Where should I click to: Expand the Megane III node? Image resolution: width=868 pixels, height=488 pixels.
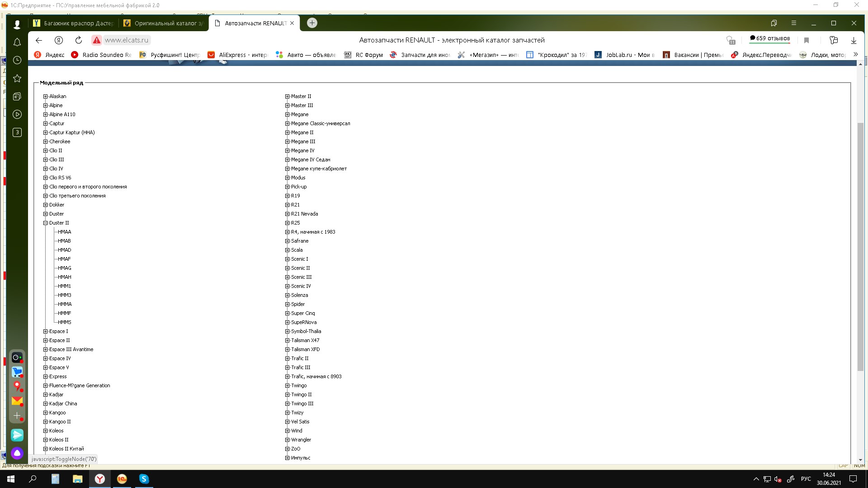(x=287, y=141)
